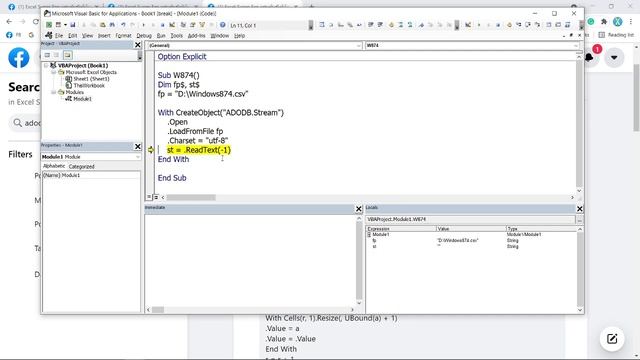The width and height of the screenshot is (640, 360).
Task: Click the Facebook notifications bell
Action: click(x=589, y=58)
